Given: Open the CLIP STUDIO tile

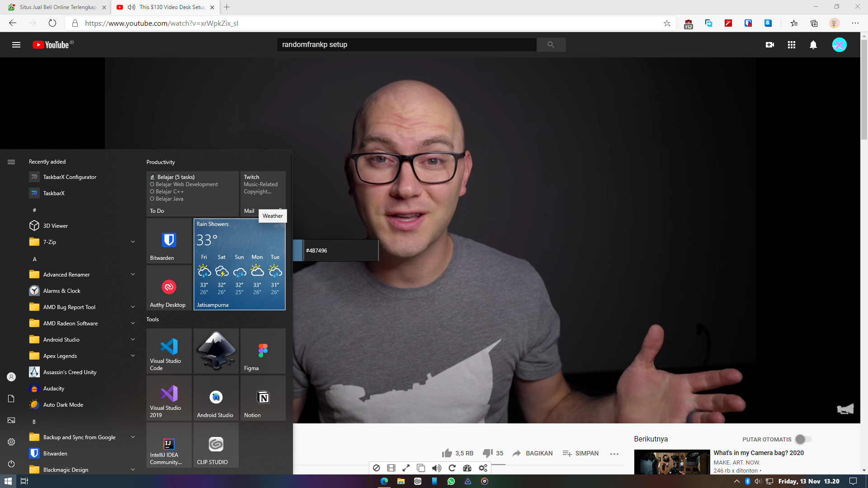Looking at the screenshot, I should coord(216,445).
